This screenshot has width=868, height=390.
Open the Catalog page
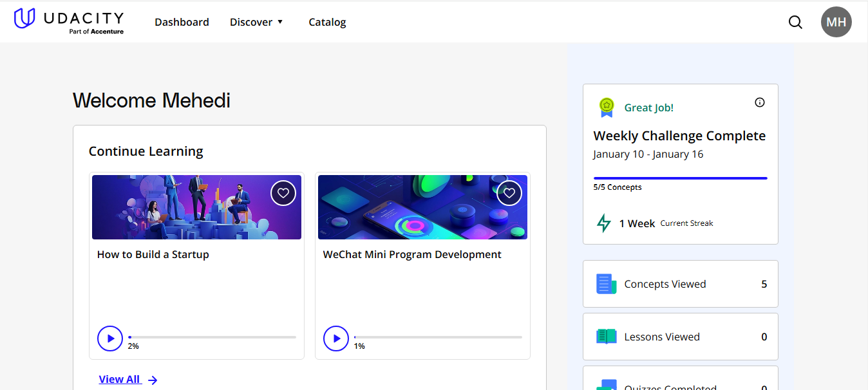pyautogui.click(x=327, y=22)
